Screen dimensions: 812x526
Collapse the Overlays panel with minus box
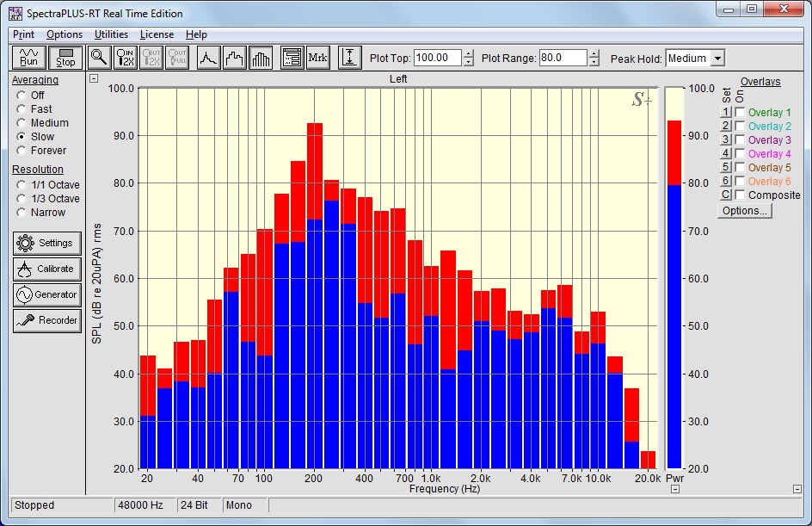pos(797,489)
